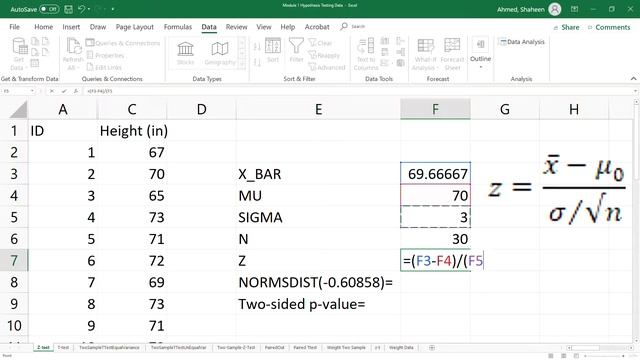Click the Comments button
The image size is (640, 360).
coord(609,27)
